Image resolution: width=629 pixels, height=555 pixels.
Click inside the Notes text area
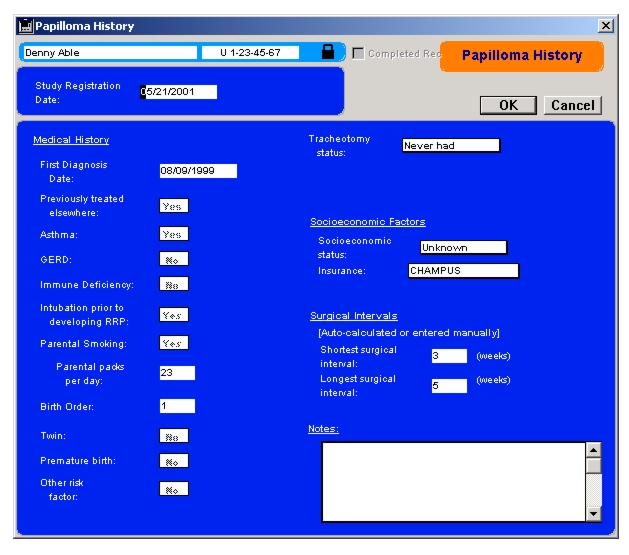coord(452,481)
